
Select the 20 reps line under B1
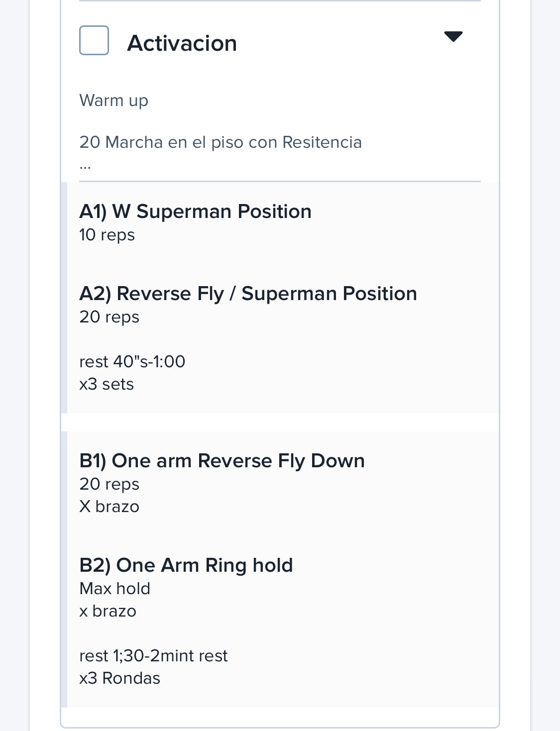pyautogui.click(x=110, y=484)
